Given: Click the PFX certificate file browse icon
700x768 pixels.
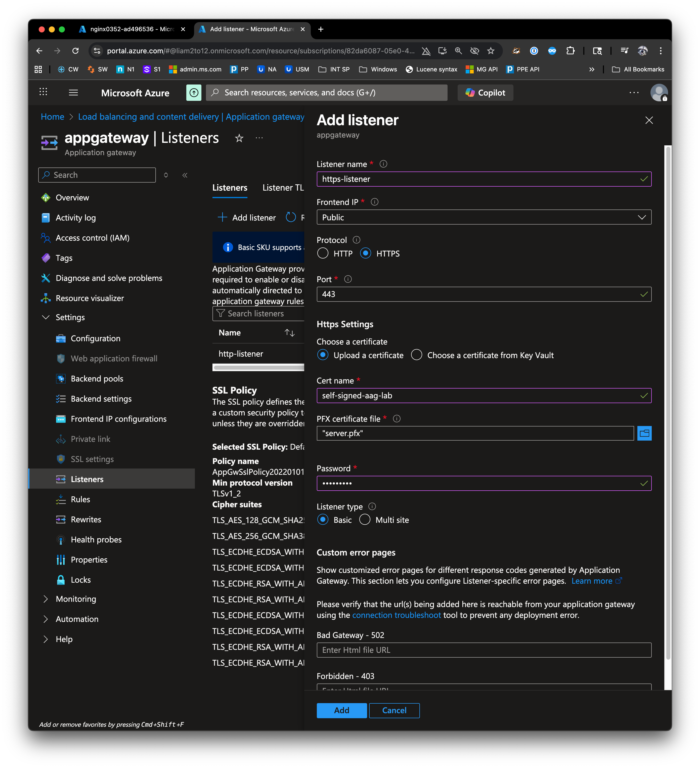Looking at the screenshot, I should click(x=644, y=433).
